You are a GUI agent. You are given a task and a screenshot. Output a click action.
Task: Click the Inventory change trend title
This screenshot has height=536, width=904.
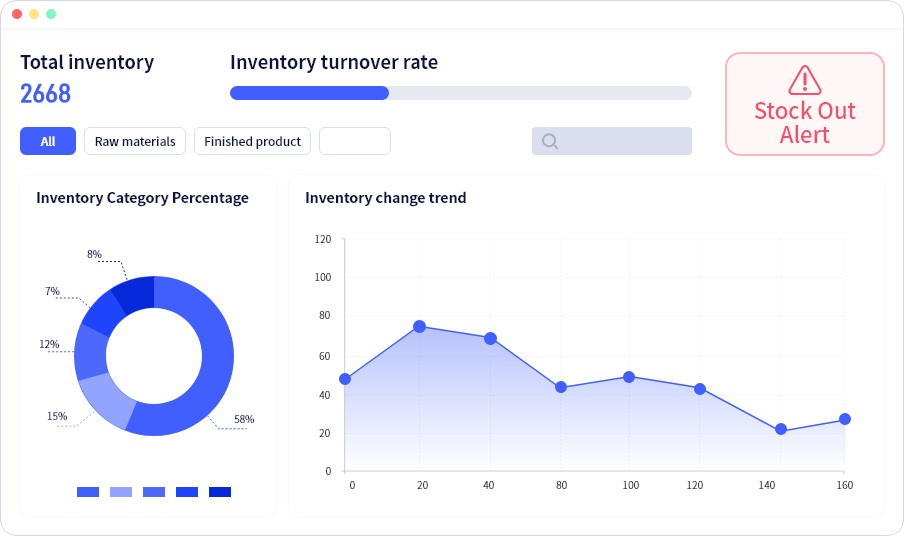pos(386,198)
